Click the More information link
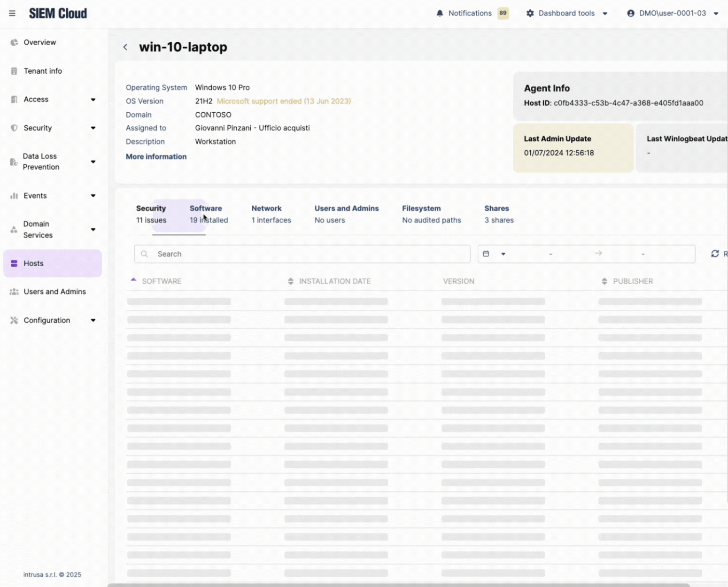 pos(156,156)
